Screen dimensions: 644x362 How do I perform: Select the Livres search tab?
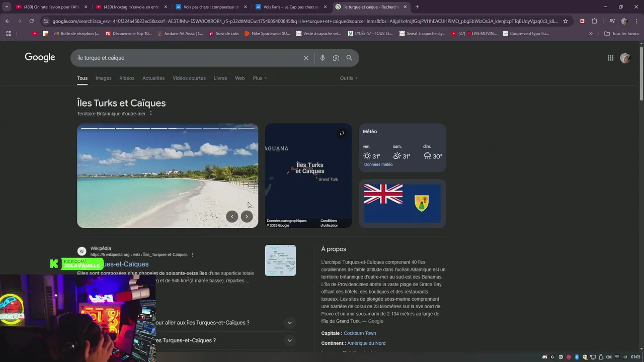pyautogui.click(x=220, y=78)
